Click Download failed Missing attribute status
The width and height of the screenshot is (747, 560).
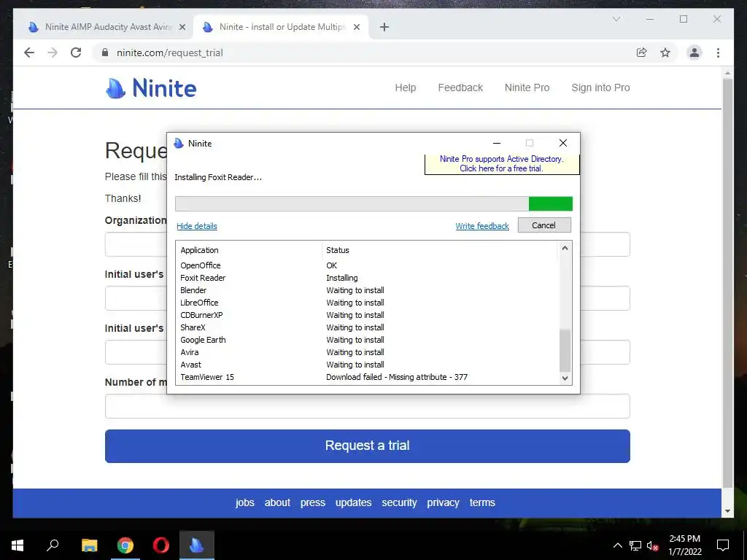(396, 377)
